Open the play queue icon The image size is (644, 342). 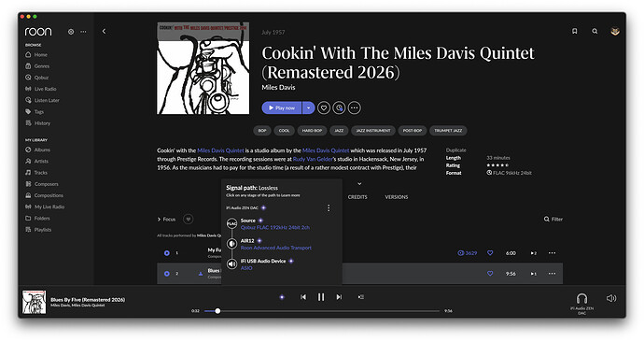pyautogui.click(x=360, y=297)
